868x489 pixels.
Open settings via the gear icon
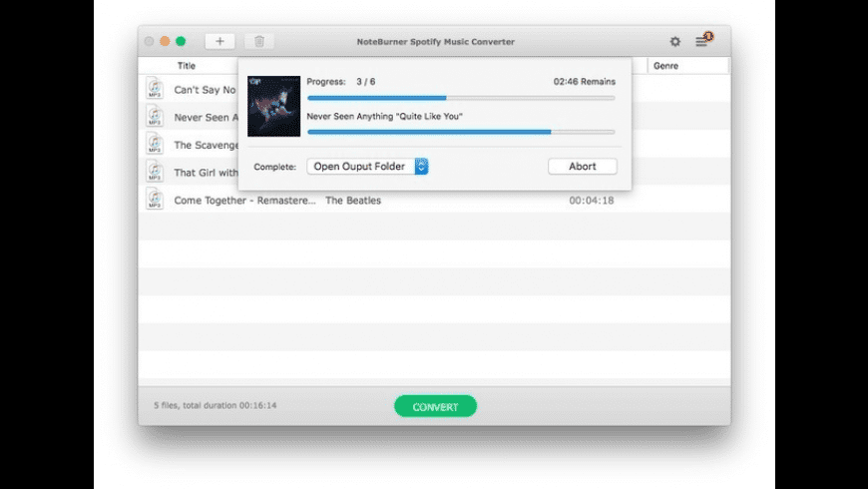point(674,42)
